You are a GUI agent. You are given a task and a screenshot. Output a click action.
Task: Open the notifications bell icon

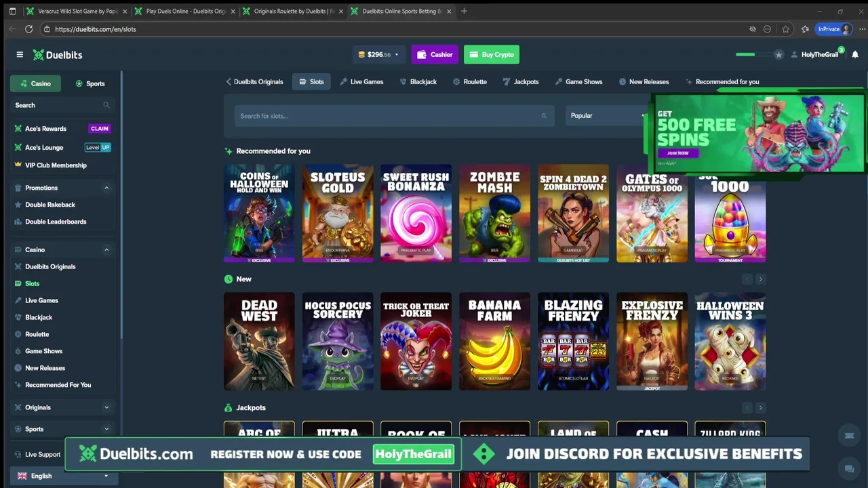coord(855,54)
